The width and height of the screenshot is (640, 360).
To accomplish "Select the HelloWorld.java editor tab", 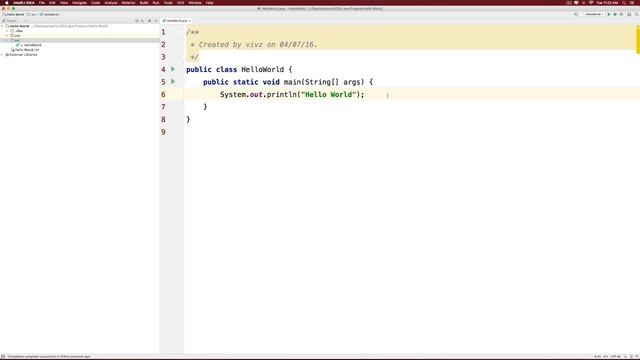I will pos(176,21).
